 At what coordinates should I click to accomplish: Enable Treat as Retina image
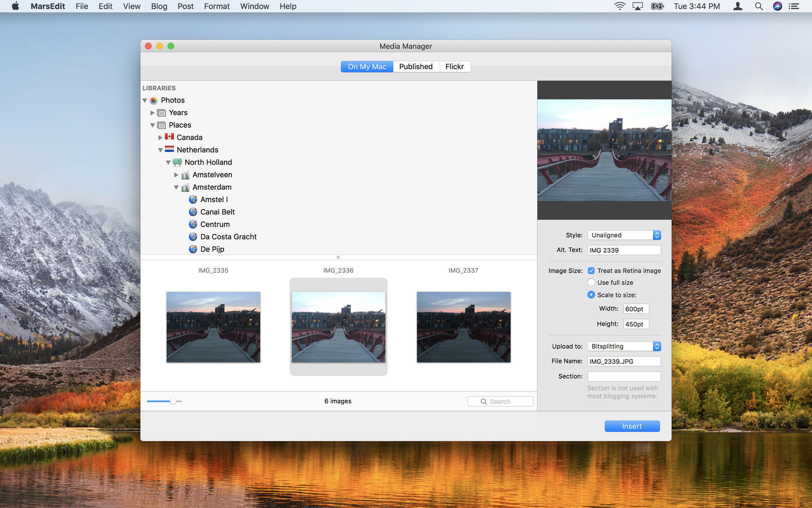[591, 270]
